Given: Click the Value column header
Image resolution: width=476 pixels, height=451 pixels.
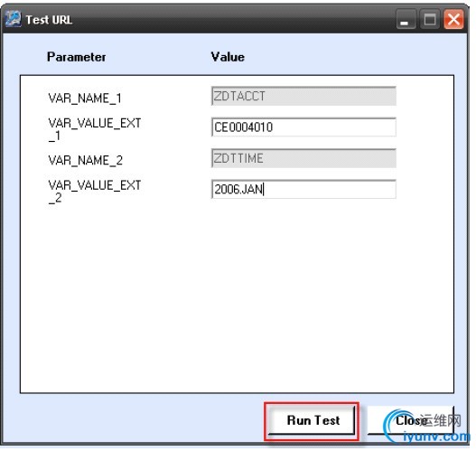Looking at the screenshot, I should [x=228, y=57].
